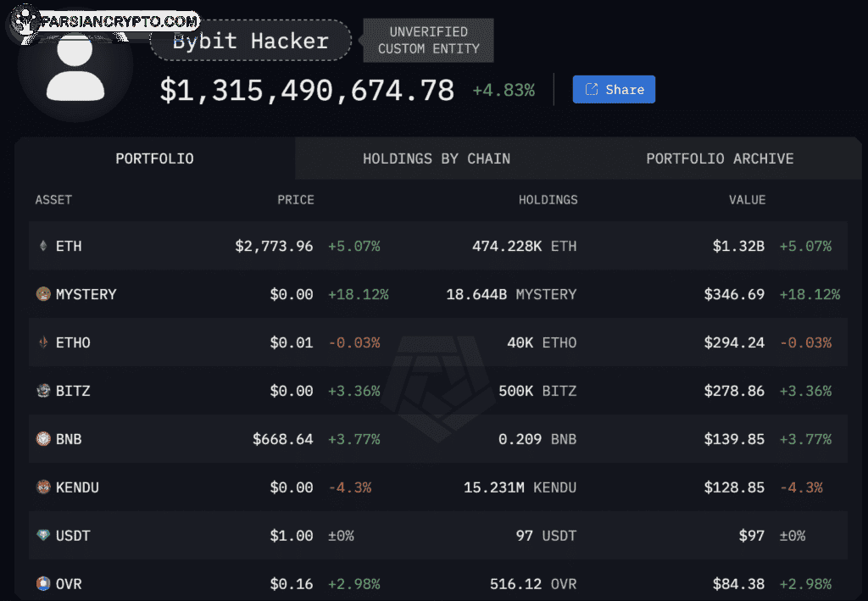
Task: Click the OVR token icon
Action: pyautogui.click(x=43, y=583)
